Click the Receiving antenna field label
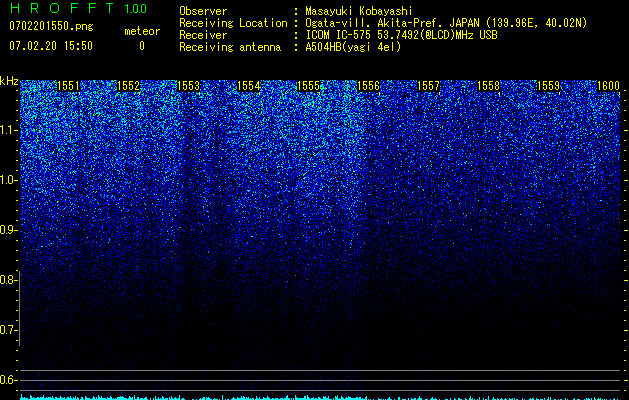The height and width of the screenshot is (400, 629). pyautogui.click(x=230, y=47)
